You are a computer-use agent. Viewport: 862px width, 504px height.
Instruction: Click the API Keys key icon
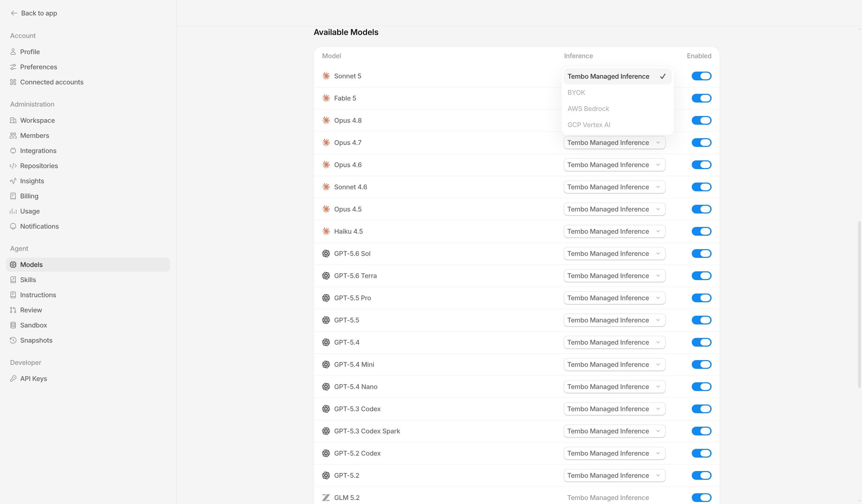(13, 379)
